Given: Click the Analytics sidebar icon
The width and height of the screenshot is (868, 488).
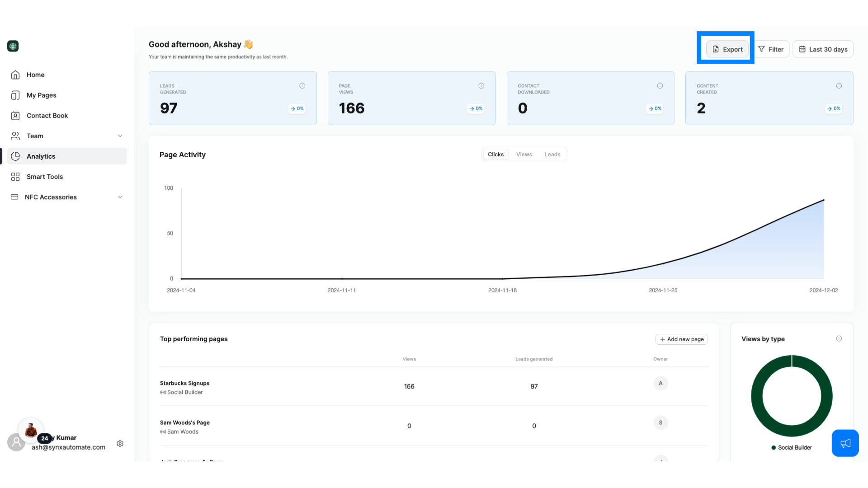Looking at the screenshot, I should [15, 156].
